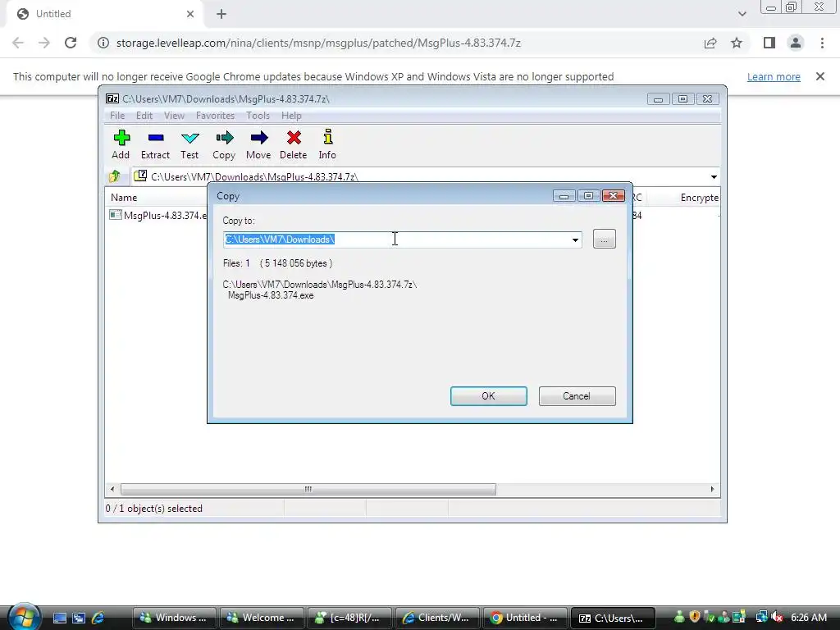The image size is (840, 630).
Task: Expand the Copy to path dropdown
Action: click(575, 240)
